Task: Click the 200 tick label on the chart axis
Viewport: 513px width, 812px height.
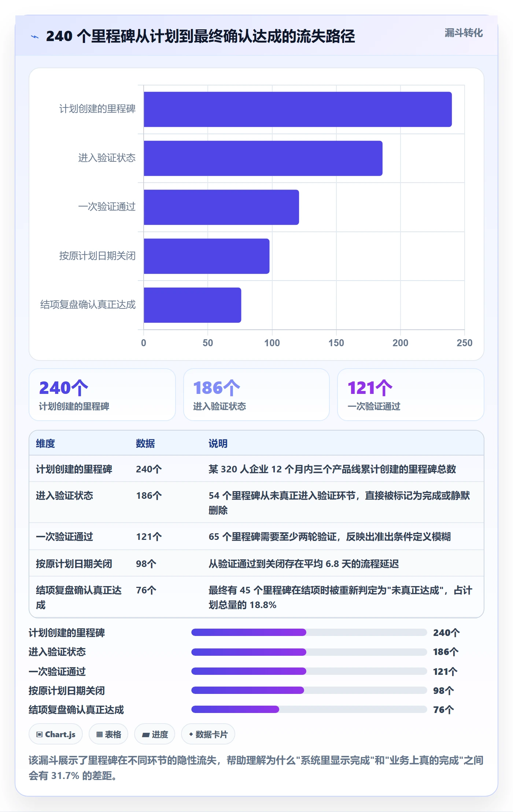Action: (x=400, y=343)
